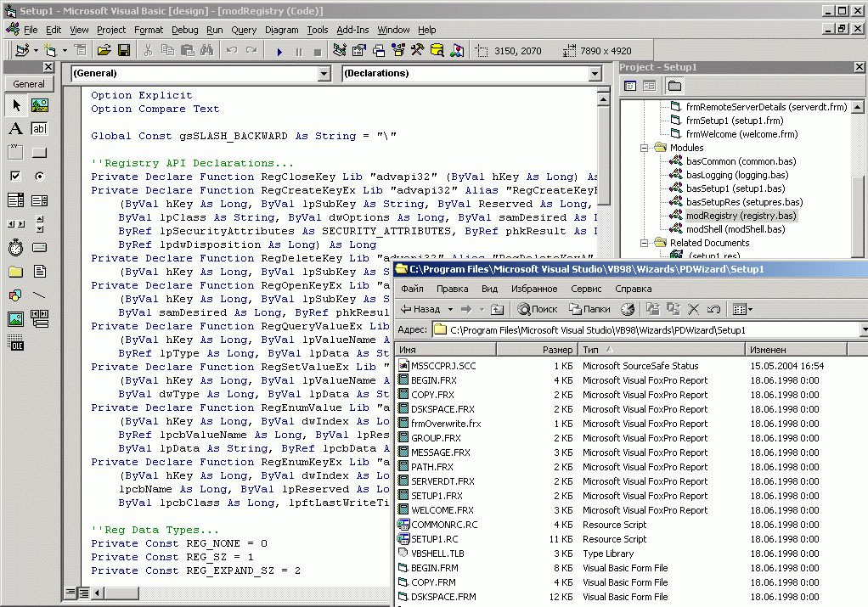Open the Debug menu
The image size is (868, 607).
tap(184, 30)
